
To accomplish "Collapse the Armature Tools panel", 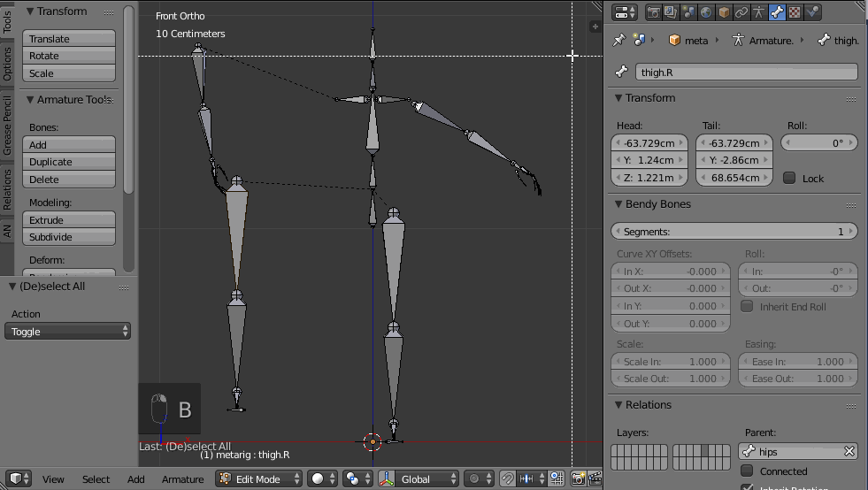I will point(30,100).
